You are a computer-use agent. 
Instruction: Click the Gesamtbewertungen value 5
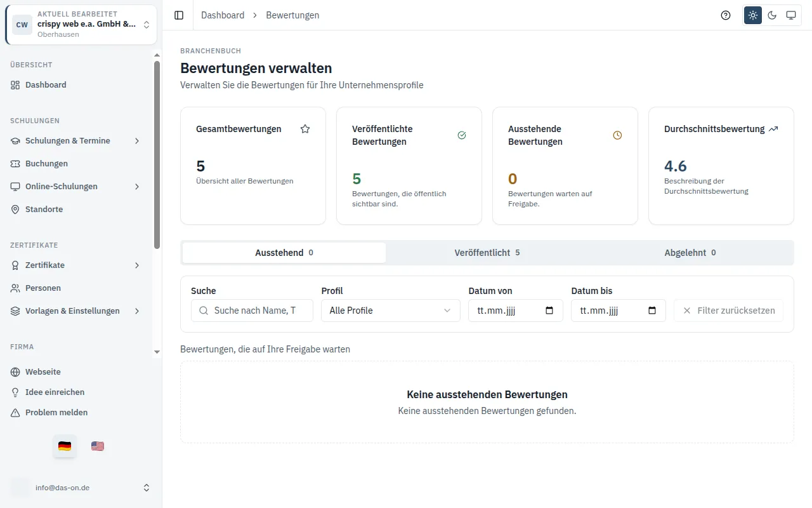tap(200, 166)
